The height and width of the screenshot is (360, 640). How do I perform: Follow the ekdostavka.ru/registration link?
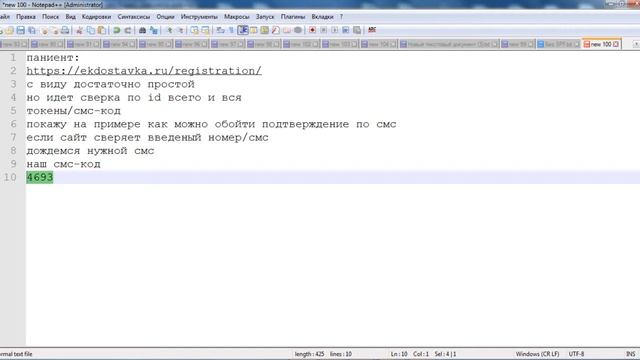tap(144, 71)
